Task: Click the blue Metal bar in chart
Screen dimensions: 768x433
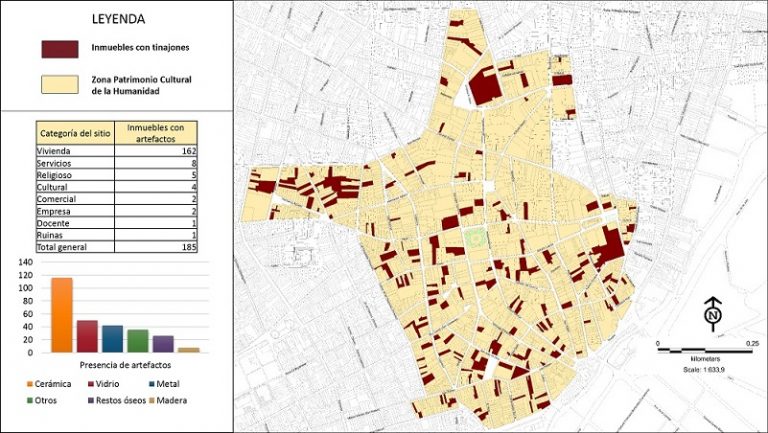Action: pos(113,339)
